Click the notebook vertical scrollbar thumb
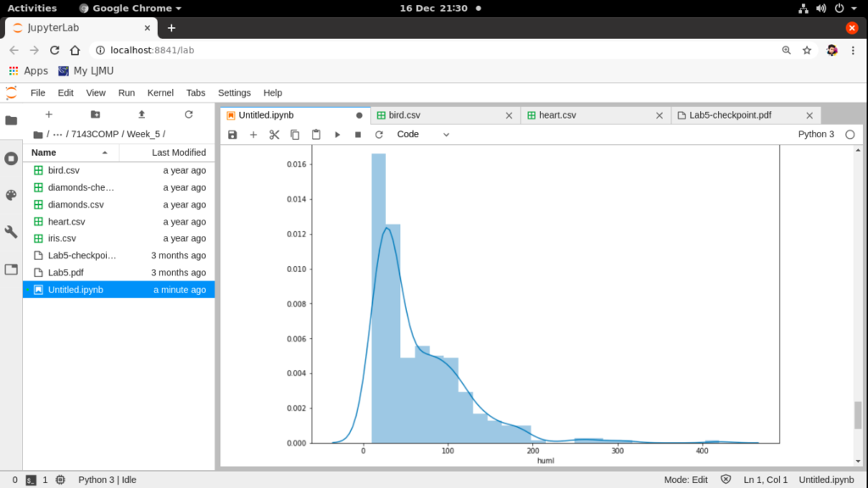This screenshot has width=868, height=488. [858, 415]
